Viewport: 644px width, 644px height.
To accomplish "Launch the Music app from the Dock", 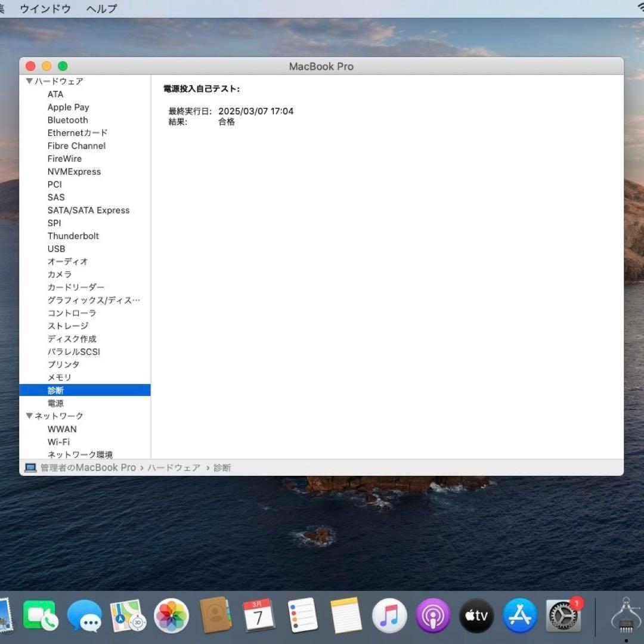I will click(x=389, y=615).
